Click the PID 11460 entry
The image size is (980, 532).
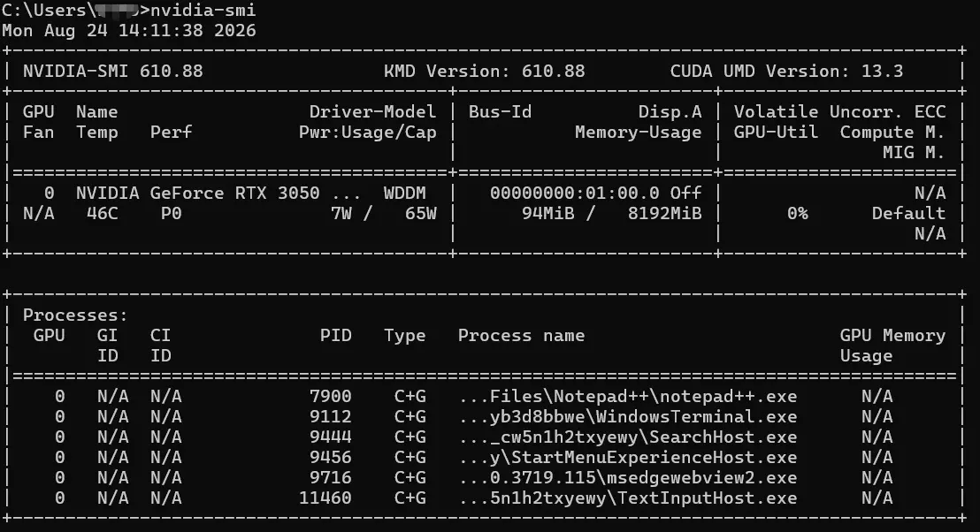[325, 498]
